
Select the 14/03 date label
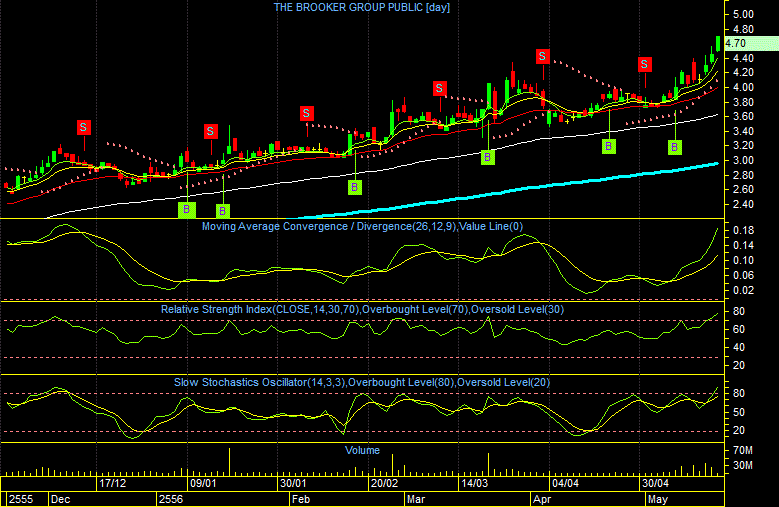pos(474,483)
